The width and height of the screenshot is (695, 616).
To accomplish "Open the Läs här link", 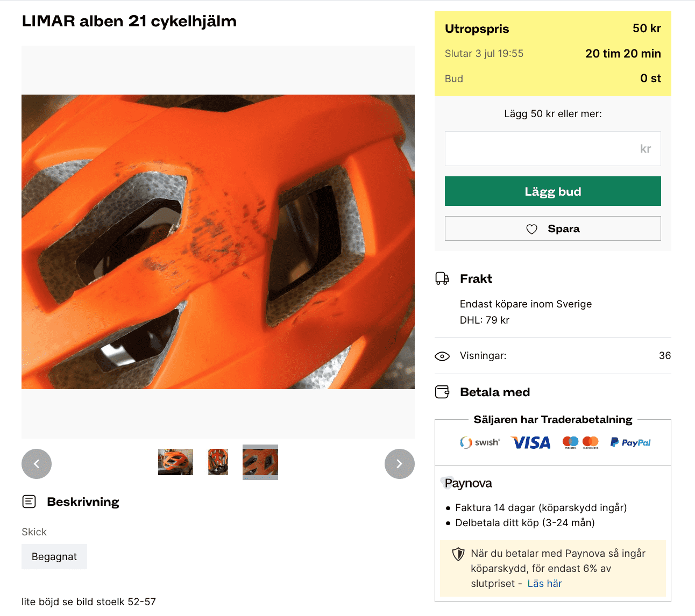I will click(x=544, y=584).
